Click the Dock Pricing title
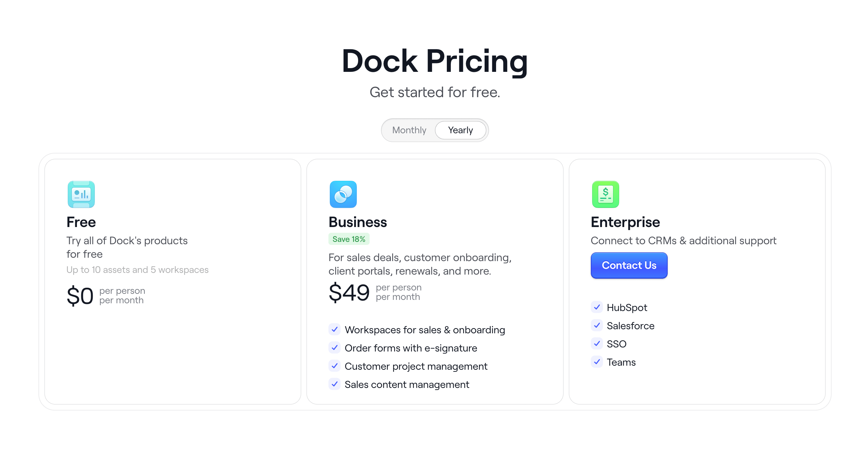The image size is (868, 450). [434, 61]
